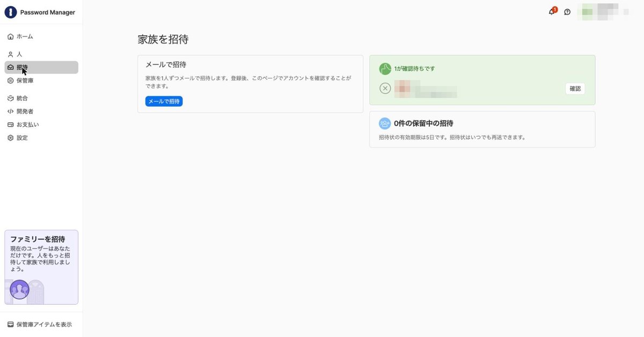This screenshot has width=644, height=337.
Task: Click the Password Manager title text
Action: coord(48,12)
